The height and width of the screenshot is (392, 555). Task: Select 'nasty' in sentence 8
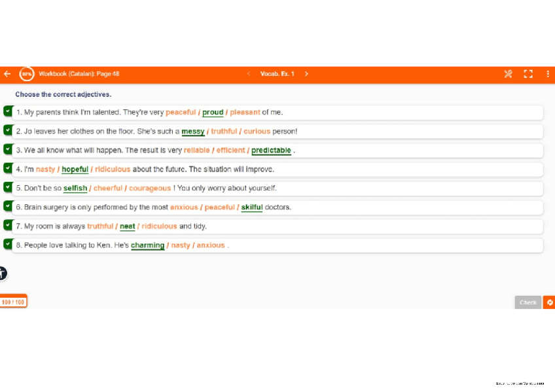click(181, 245)
